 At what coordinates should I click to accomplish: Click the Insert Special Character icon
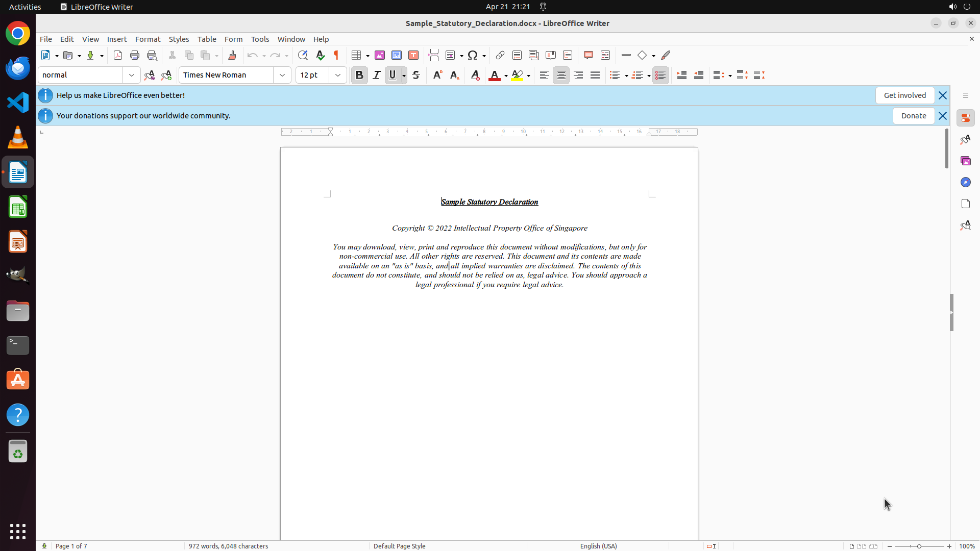click(473, 55)
